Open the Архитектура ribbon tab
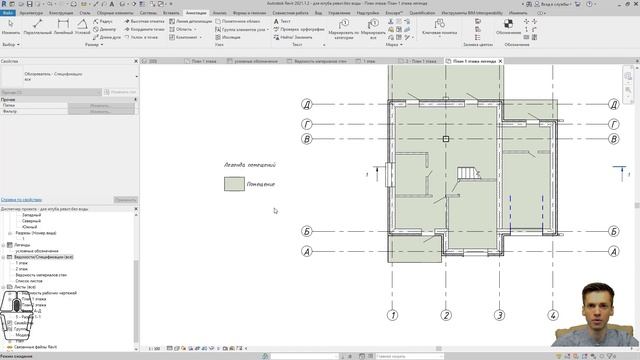 click(x=31, y=13)
